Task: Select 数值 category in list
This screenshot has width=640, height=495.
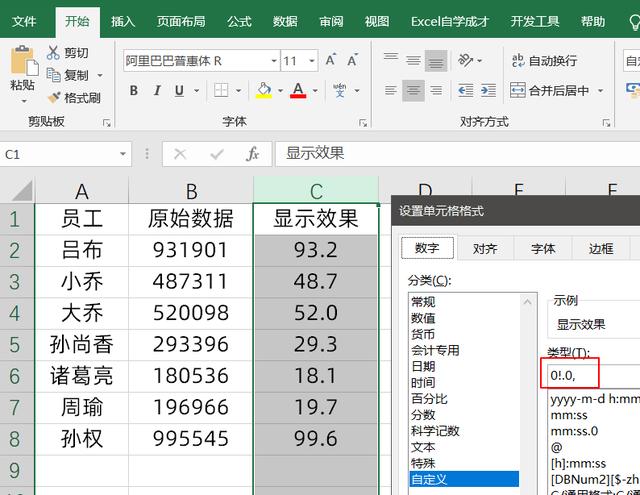Action: (423, 318)
